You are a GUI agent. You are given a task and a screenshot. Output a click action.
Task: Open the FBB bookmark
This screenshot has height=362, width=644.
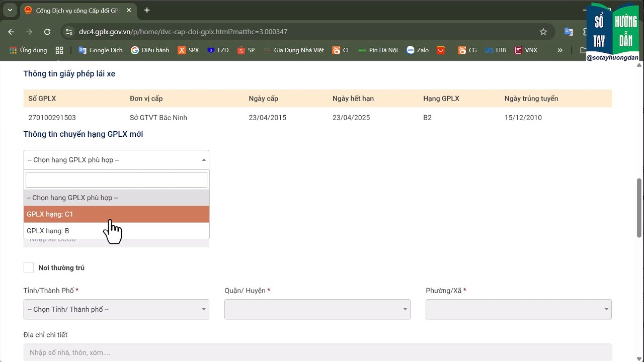496,50
